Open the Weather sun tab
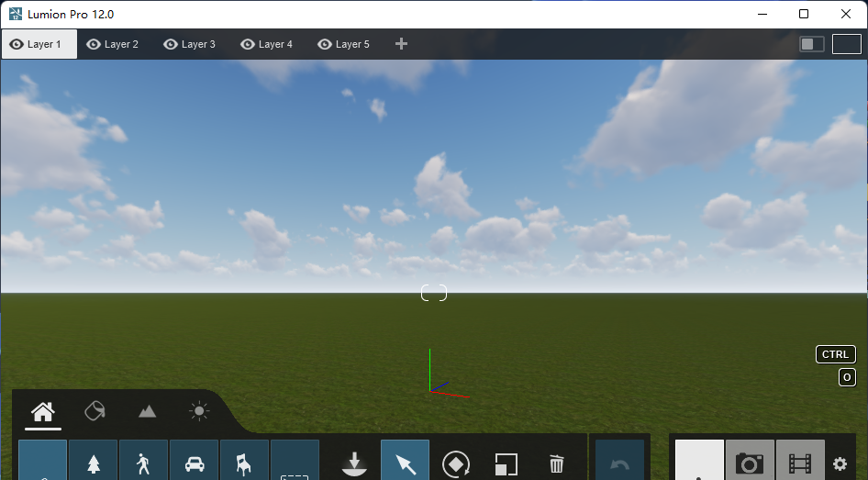 click(199, 411)
